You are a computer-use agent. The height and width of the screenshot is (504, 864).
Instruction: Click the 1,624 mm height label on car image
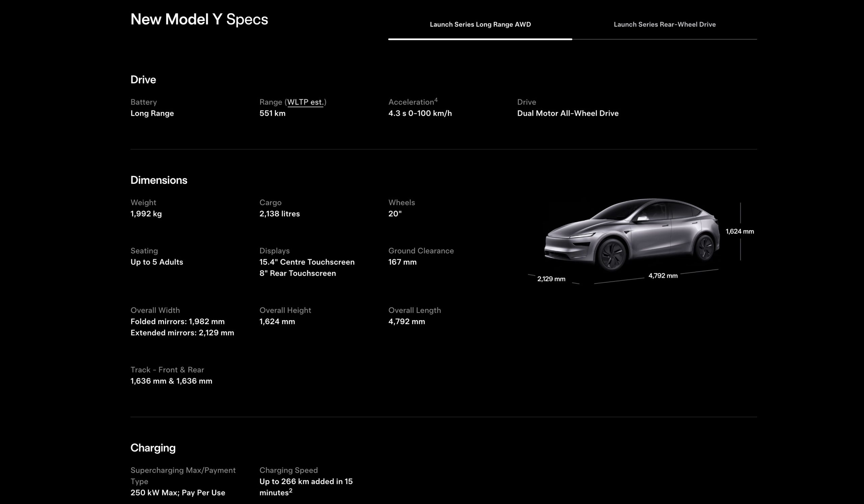[x=739, y=232]
